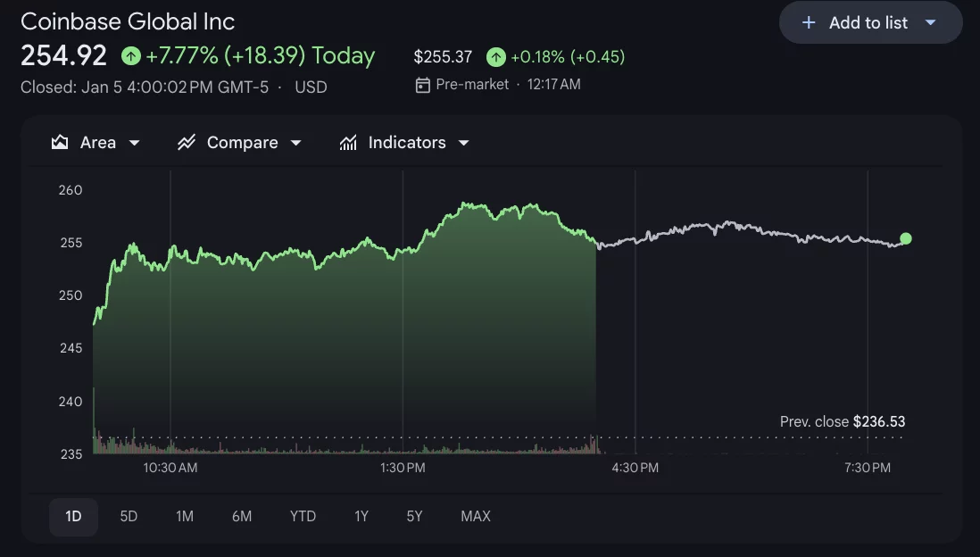Expand the Area chart type dropdown arrow

tap(135, 143)
